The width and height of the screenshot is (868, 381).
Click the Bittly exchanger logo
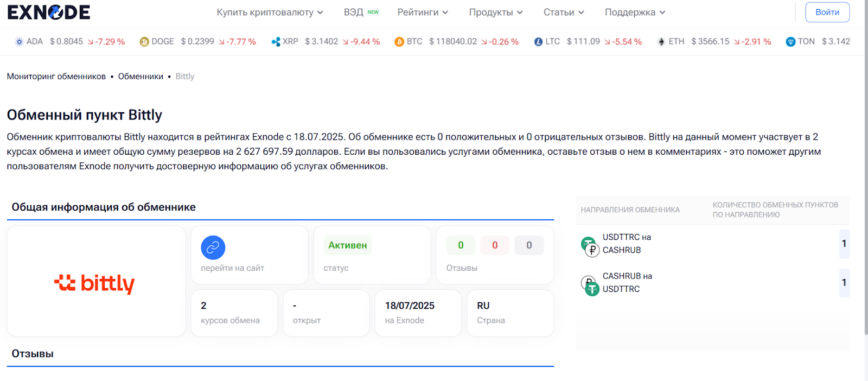coord(94,283)
